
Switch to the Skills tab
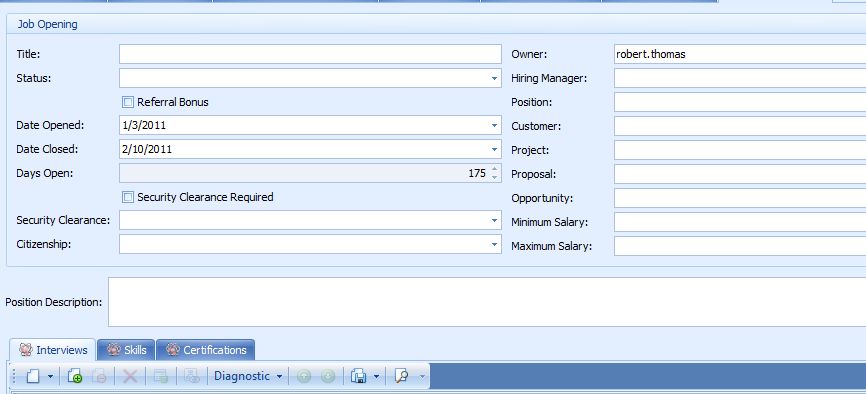click(126, 350)
